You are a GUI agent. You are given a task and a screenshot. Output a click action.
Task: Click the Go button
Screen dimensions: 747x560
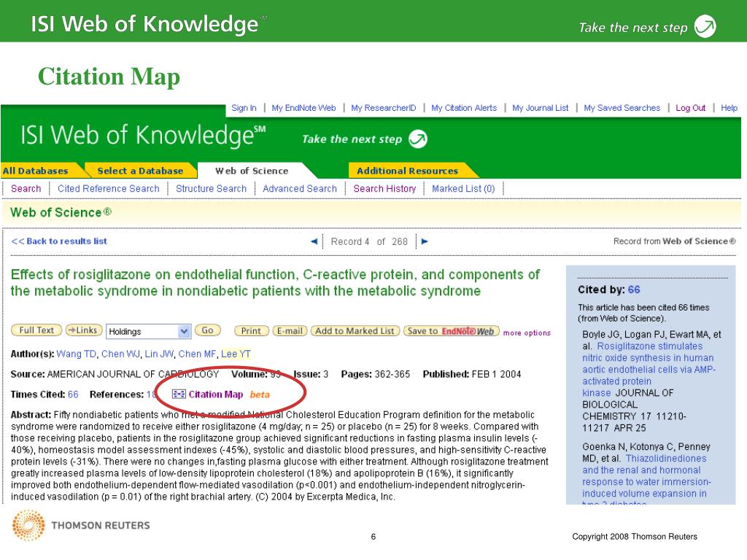tap(207, 330)
